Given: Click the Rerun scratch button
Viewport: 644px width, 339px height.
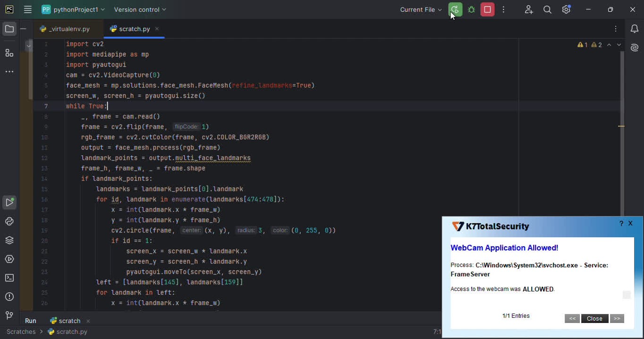Looking at the screenshot, I should click(x=455, y=9).
